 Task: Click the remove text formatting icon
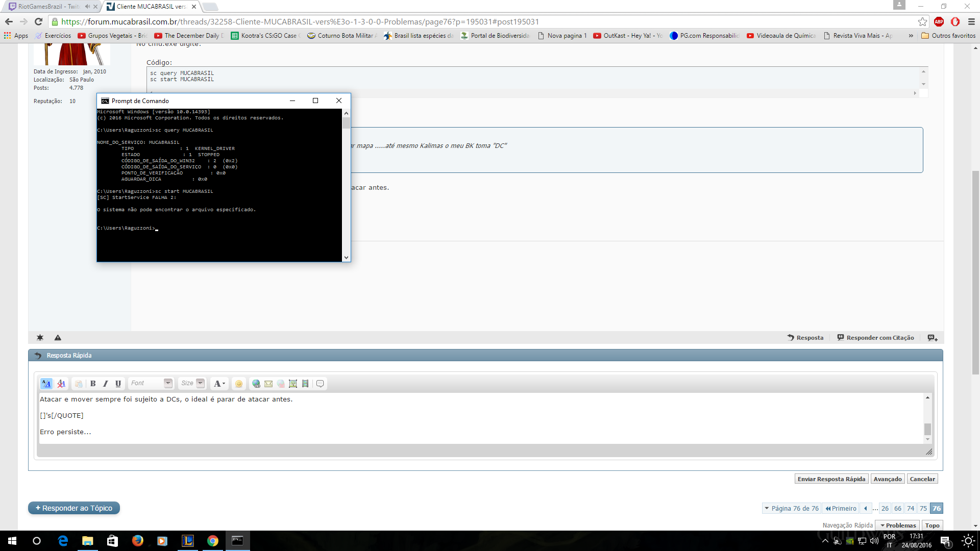point(61,384)
